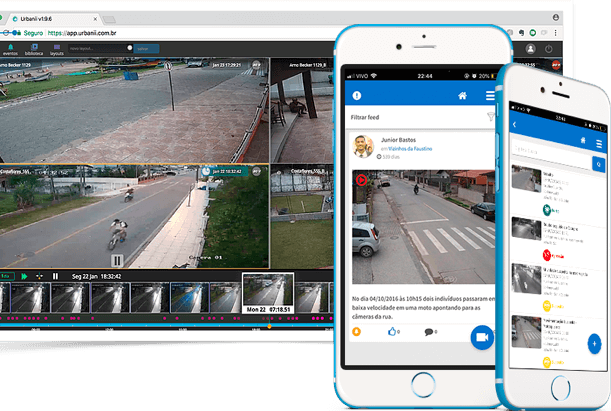This screenshot has width=611, height=411.
Task: Open the Filtrar feed filter funnel
Action: pos(490,118)
